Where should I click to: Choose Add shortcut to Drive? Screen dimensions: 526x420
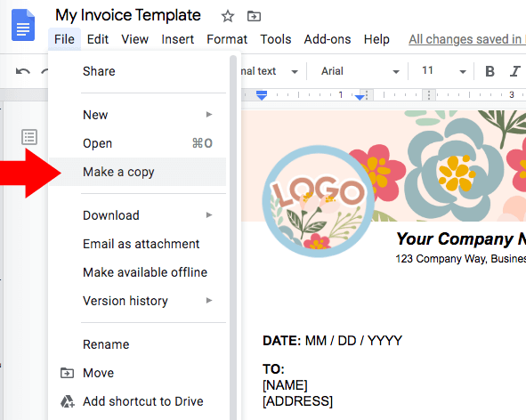point(138,401)
